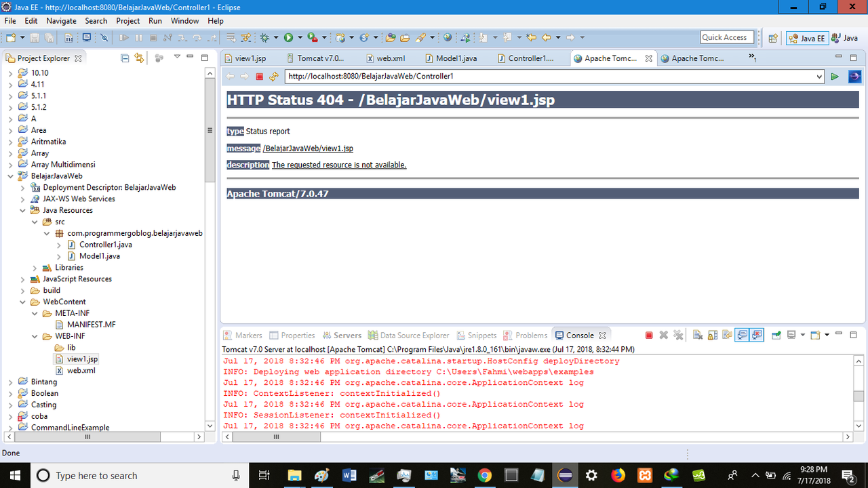Open the URL address dropdown arrow

[819, 77]
